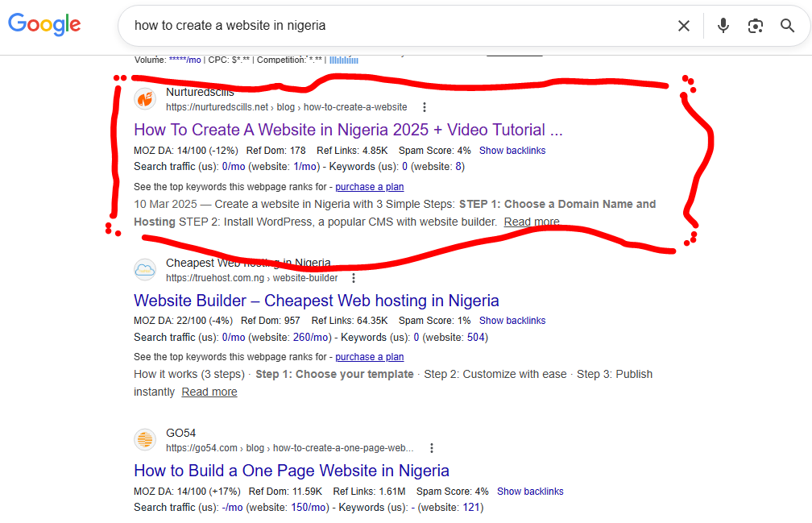Open three-dot menu for Nurturedscills result
The height and width of the screenshot is (523, 812).
pos(425,107)
